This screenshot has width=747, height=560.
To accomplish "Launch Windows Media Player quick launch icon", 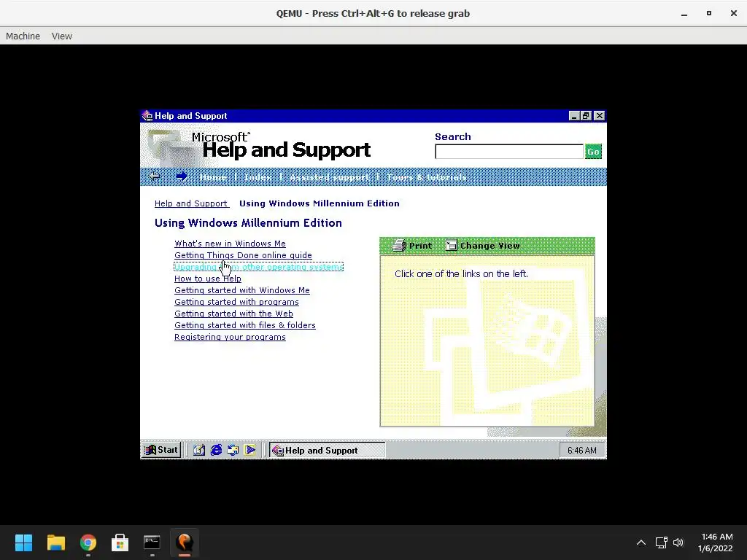I will 249,450.
